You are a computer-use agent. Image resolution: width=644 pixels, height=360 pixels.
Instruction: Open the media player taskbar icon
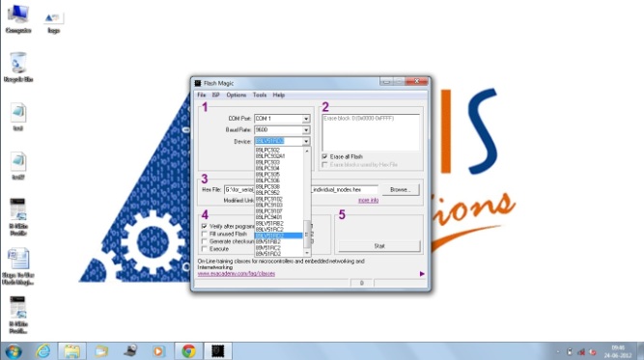[x=158, y=351]
